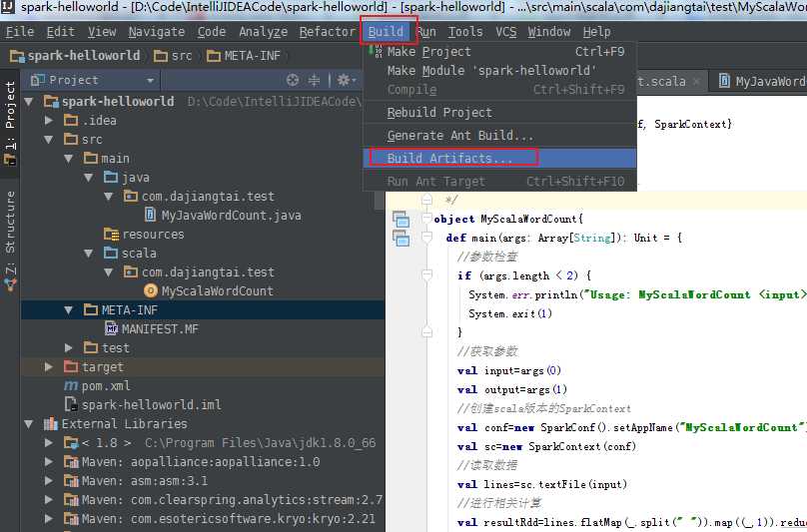
Task: Select Rebuild Project menu entry
Action: coord(499,113)
